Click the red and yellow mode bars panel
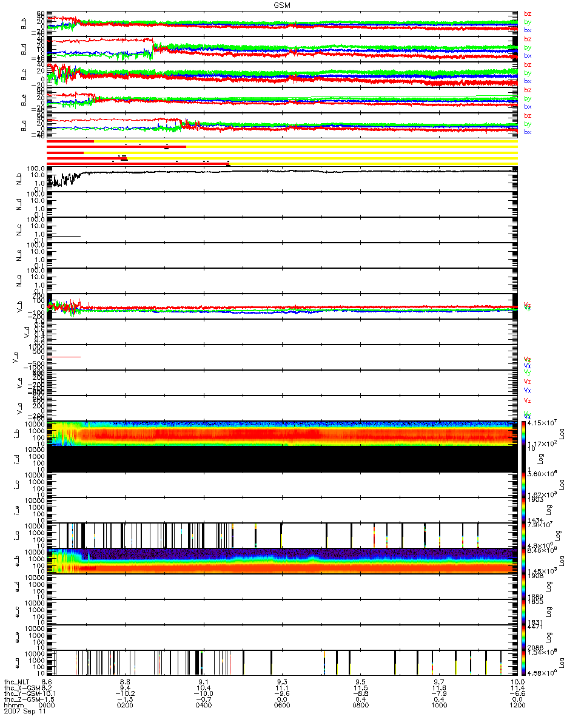Viewport: 564px width, 728px height. tap(282, 152)
